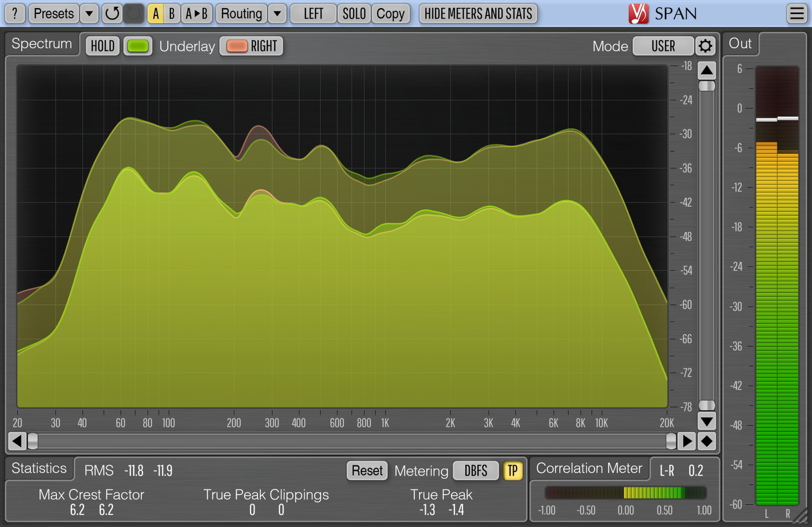
Task: Reset the statistics readings
Action: (x=367, y=471)
